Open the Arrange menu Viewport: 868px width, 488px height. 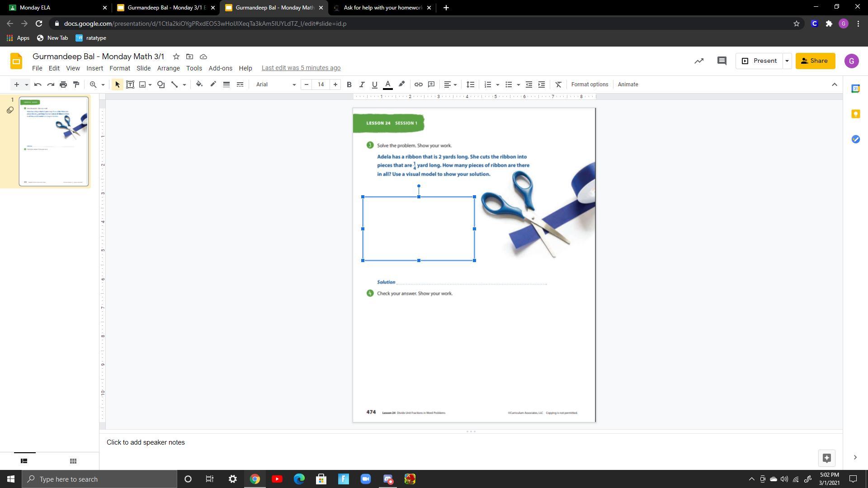(x=168, y=68)
